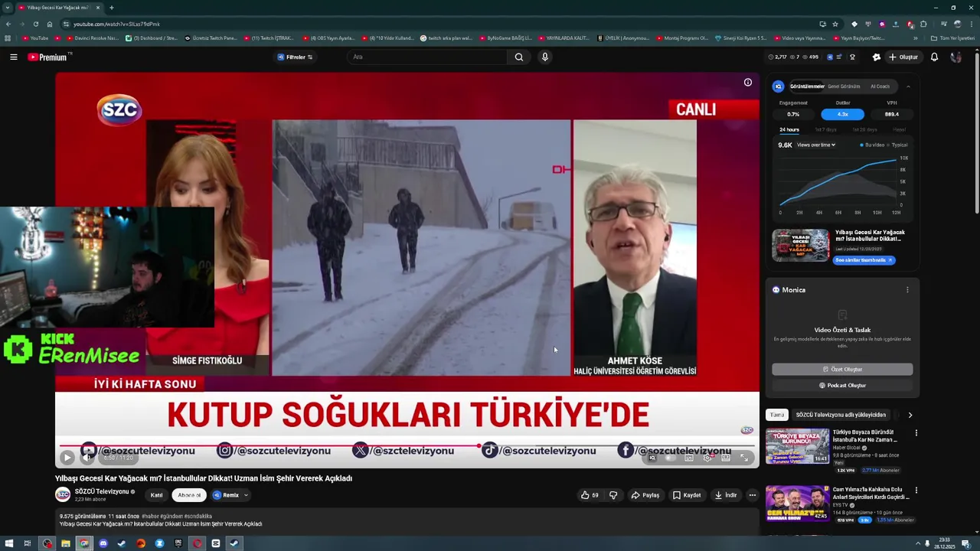Screen dimensions: 980x551
Task: Show more filter chips with right arrow
Action: (910, 415)
